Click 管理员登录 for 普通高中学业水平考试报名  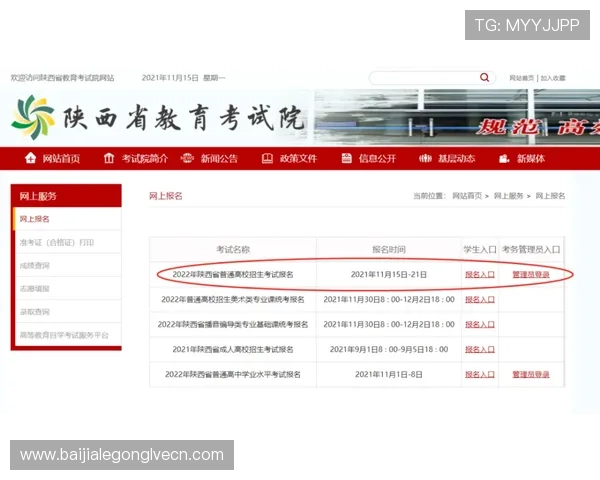tap(531, 374)
